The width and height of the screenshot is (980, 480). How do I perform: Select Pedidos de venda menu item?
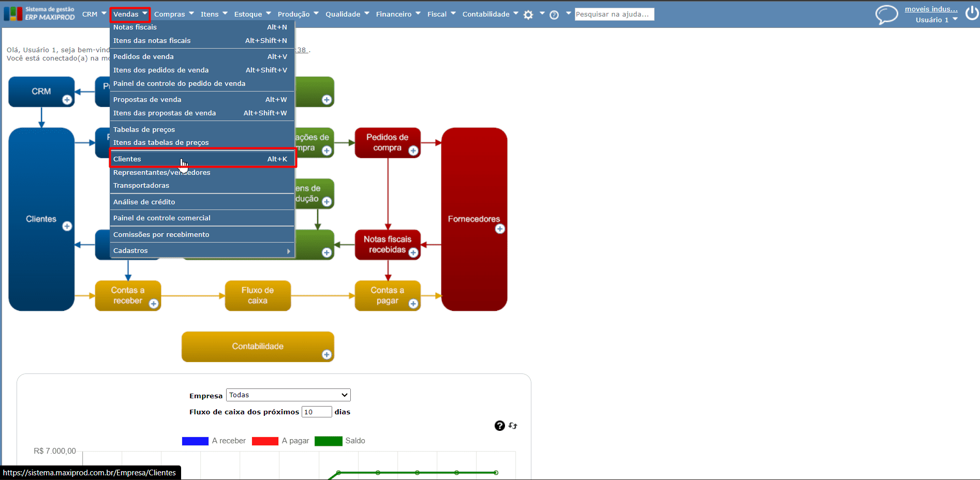(202, 56)
